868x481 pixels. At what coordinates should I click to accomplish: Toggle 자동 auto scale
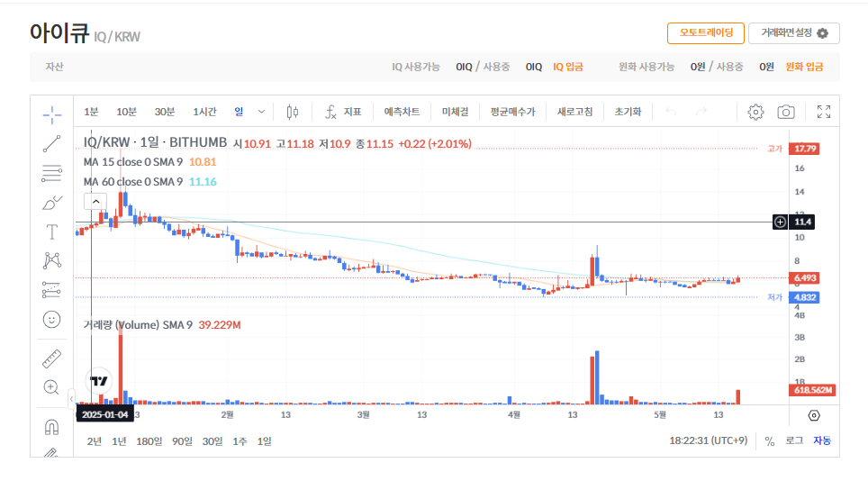[x=822, y=440]
